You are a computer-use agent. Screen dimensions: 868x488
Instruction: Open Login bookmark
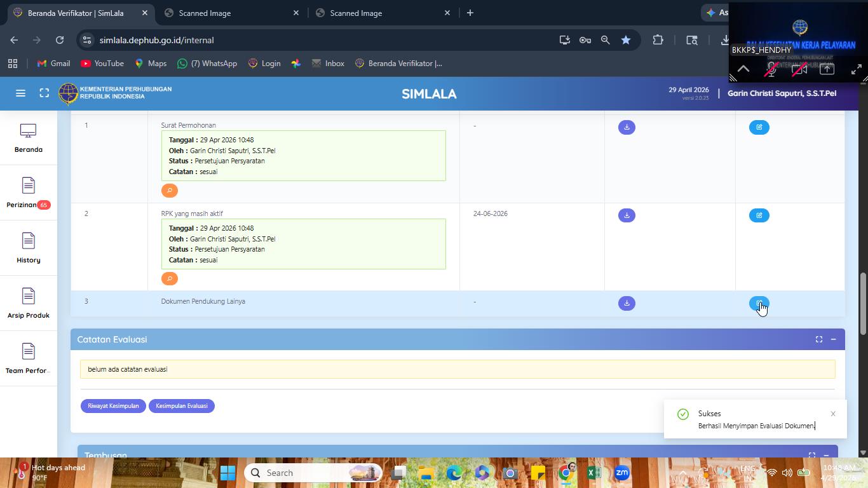click(x=264, y=64)
